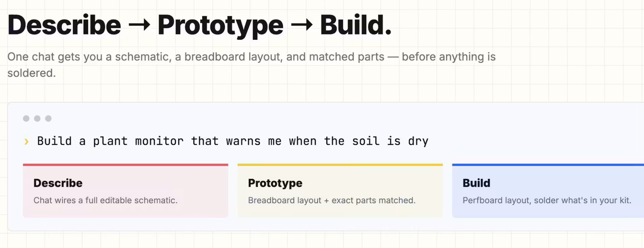Click the arrow between Prototype and Build heading

[302, 25]
